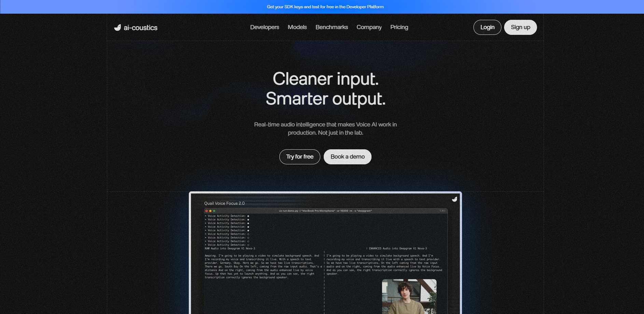Click the Try for free button
The height and width of the screenshot is (314, 644).
pyautogui.click(x=300, y=157)
